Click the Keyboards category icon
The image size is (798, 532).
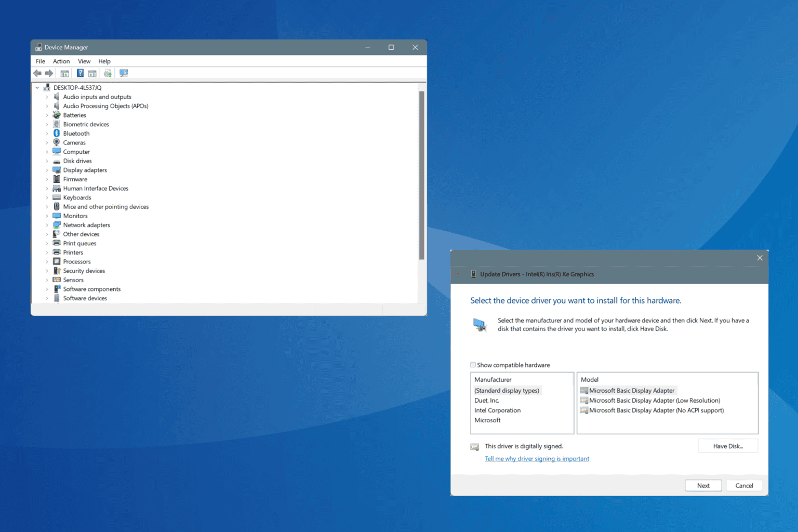click(x=57, y=197)
